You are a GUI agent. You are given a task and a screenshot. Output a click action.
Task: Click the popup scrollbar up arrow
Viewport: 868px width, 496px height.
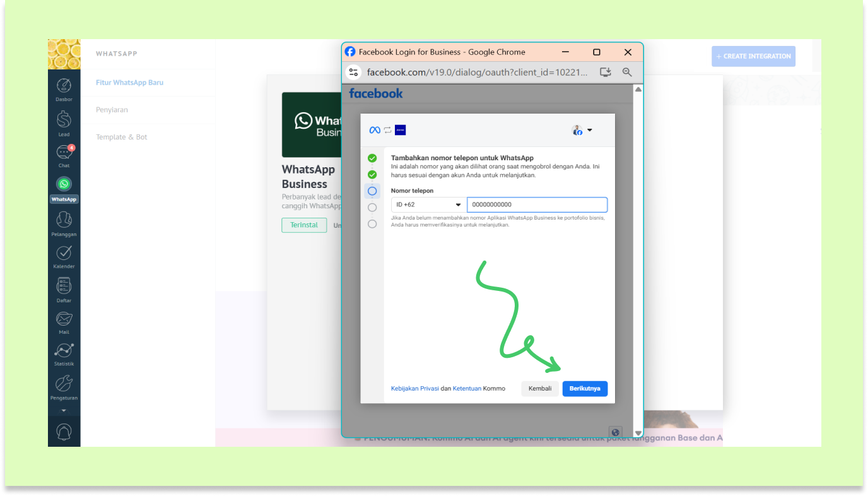[x=638, y=90]
